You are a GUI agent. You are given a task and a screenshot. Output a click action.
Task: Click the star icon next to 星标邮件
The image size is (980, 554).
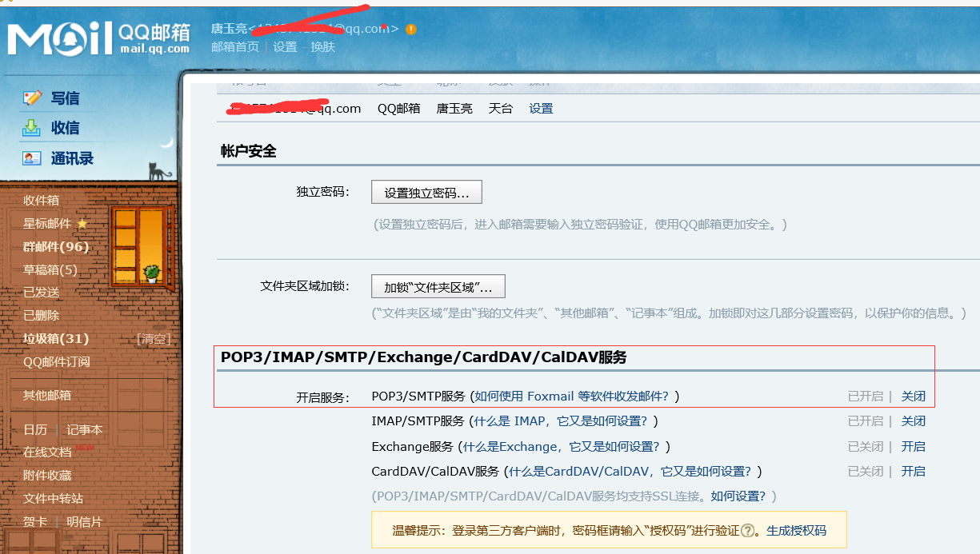82,224
